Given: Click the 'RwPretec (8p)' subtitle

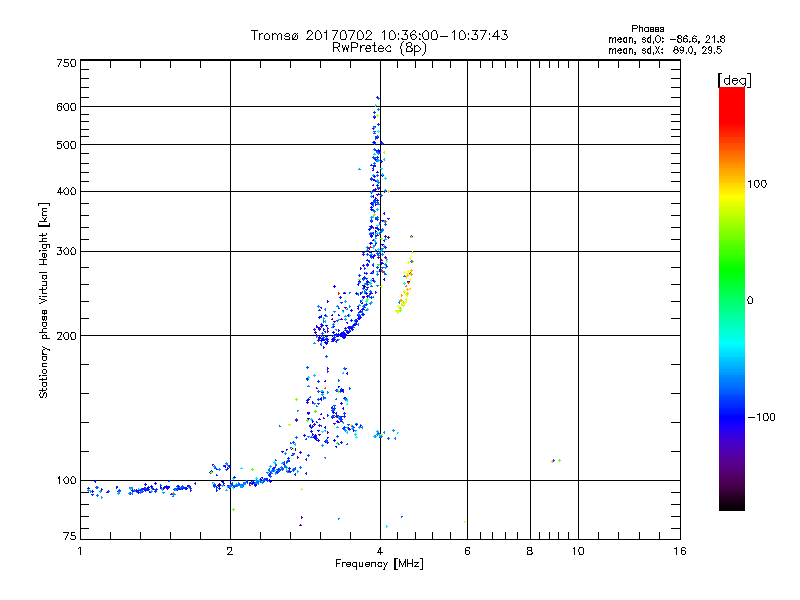Looking at the screenshot, I should (x=379, y=48).
